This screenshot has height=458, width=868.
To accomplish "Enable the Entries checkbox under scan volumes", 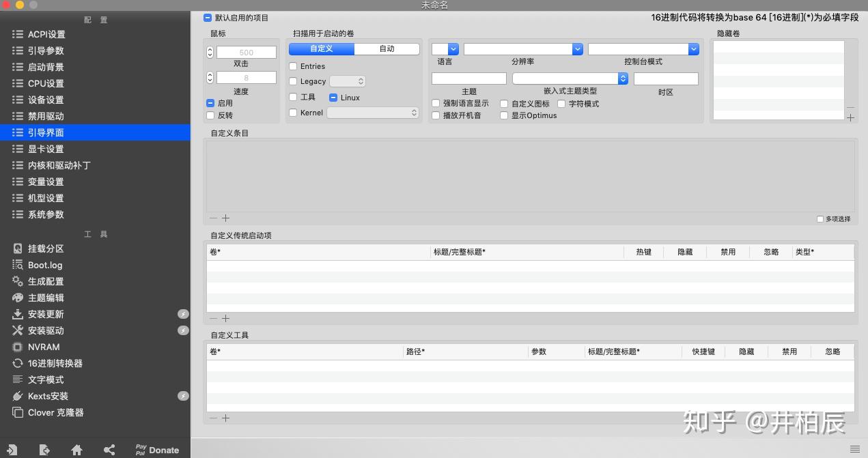I will click(294, 66).
